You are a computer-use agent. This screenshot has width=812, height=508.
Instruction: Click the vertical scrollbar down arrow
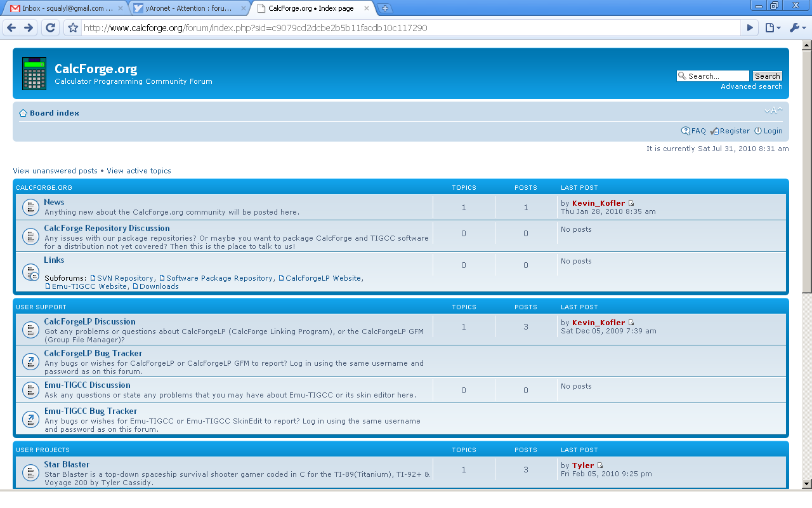click(806, 484)
